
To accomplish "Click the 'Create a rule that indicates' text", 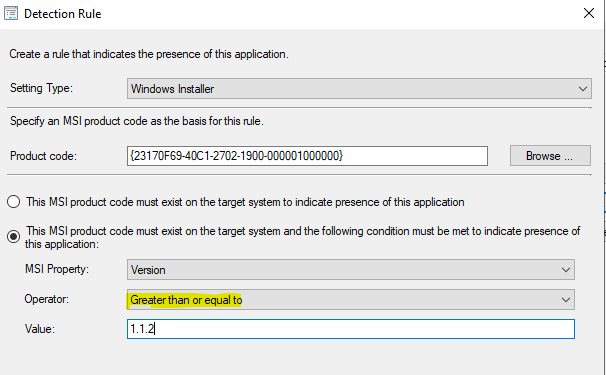I will point(149,54).
